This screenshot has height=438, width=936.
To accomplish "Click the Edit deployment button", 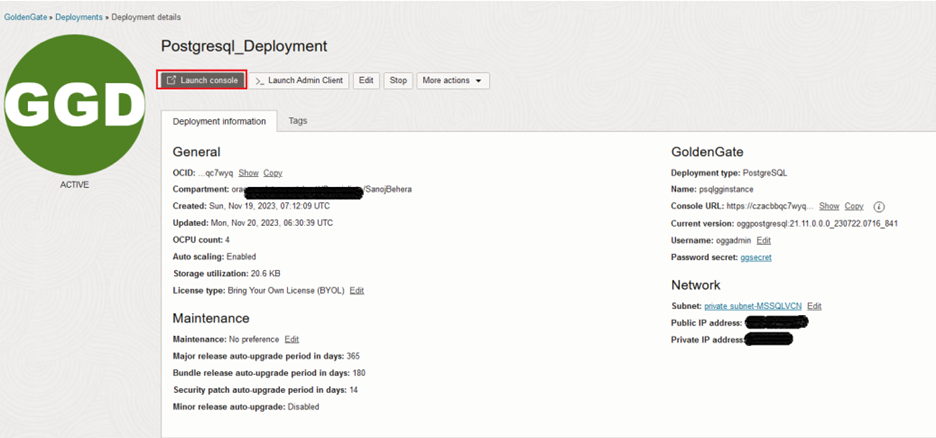I will [366, 81].
